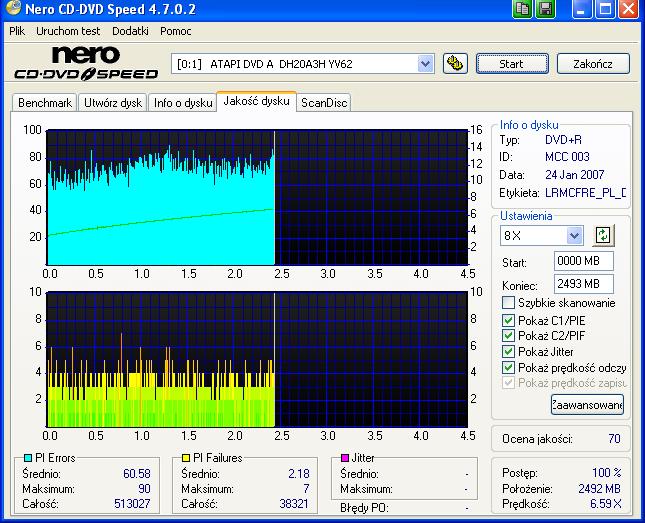Toggle Pokaż Jitter checkbox
Viewport: 645px width, 523px height.
tap(508, 351)
